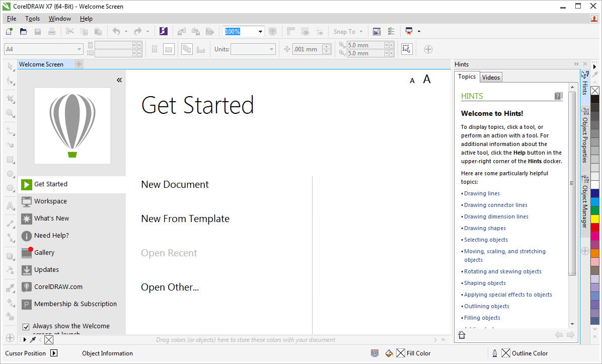
Task: Click the Outline Color pen icon
Action: [x=494, y=353]
